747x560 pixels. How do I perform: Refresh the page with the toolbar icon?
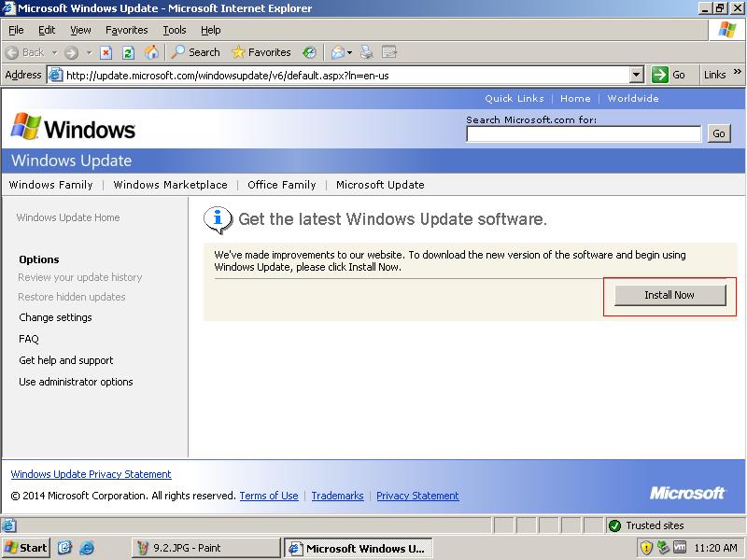pos(129,52)
